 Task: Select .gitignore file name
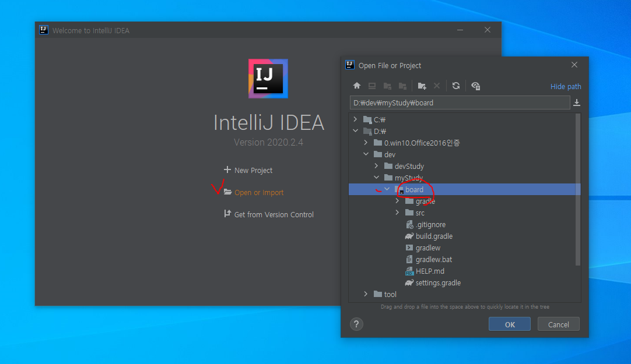click(430, 225)
